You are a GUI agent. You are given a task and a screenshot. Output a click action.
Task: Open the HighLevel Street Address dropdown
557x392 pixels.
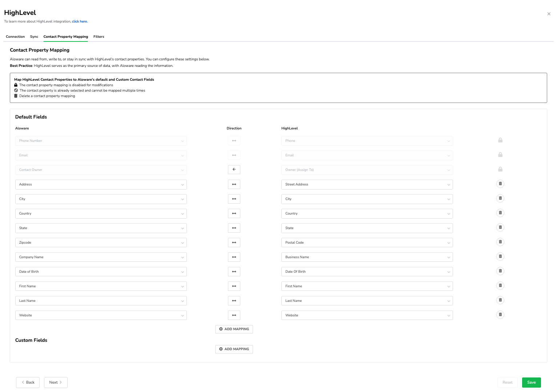tap(367, 184)
